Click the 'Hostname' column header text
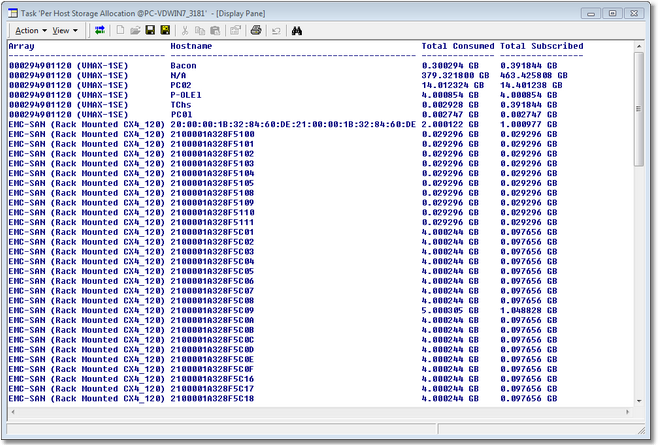Screen dimensions: 658x447 click(x=191, y=46)
